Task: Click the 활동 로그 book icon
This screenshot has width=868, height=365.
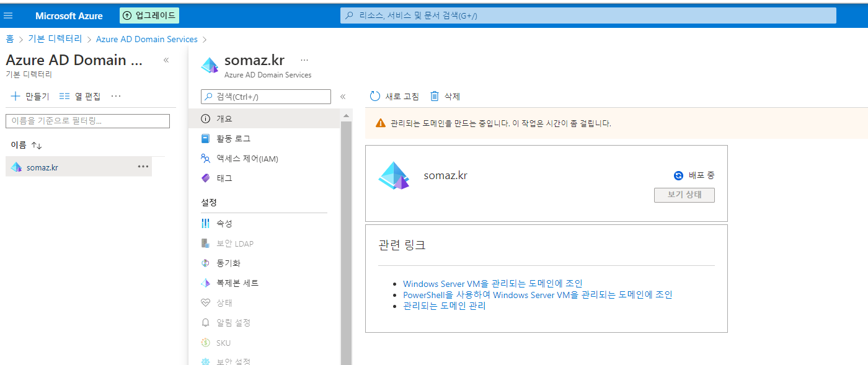Action: [206, 138]
